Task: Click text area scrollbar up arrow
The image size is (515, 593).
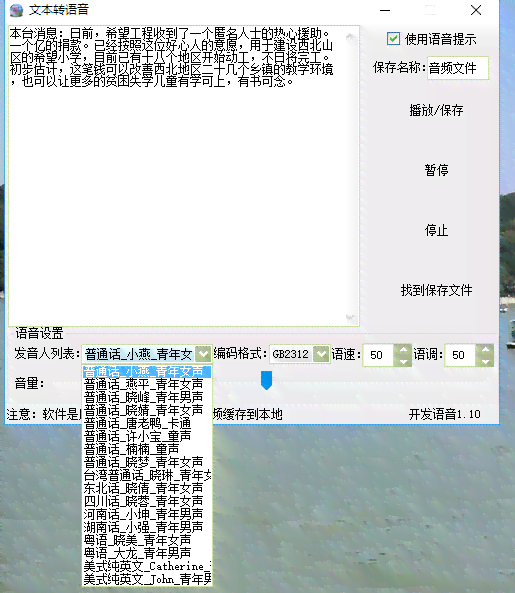Action: 351,36
